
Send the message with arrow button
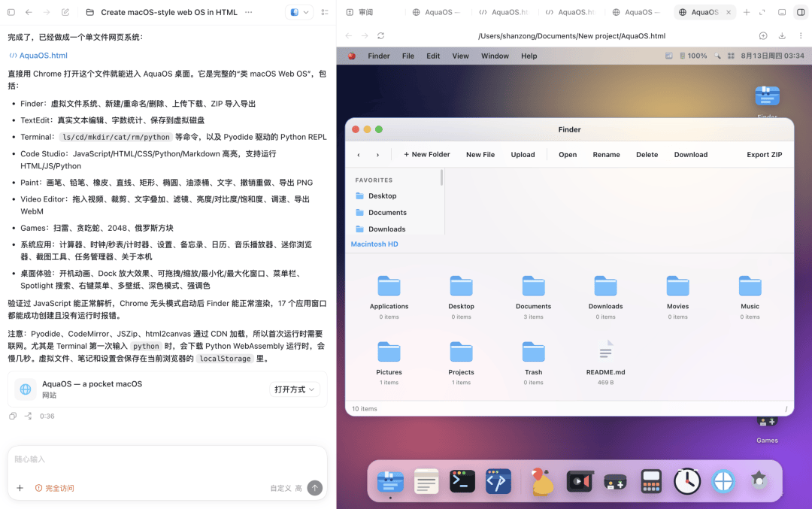(x=315, y=488)
